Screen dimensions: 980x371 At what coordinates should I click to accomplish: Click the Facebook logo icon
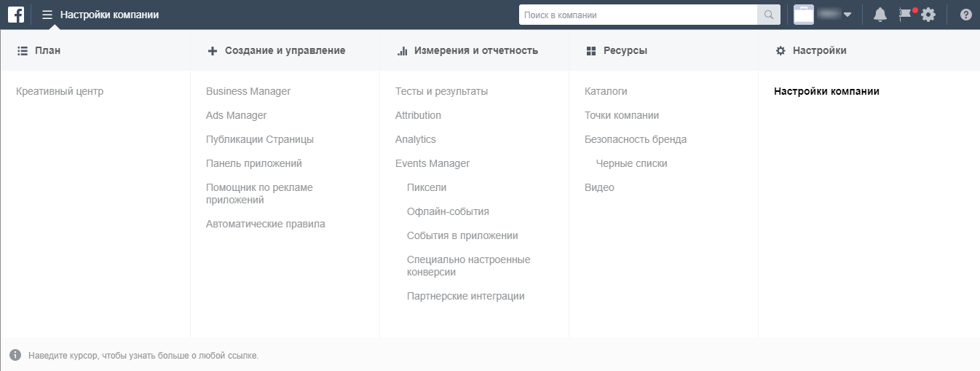coord(16,15)
